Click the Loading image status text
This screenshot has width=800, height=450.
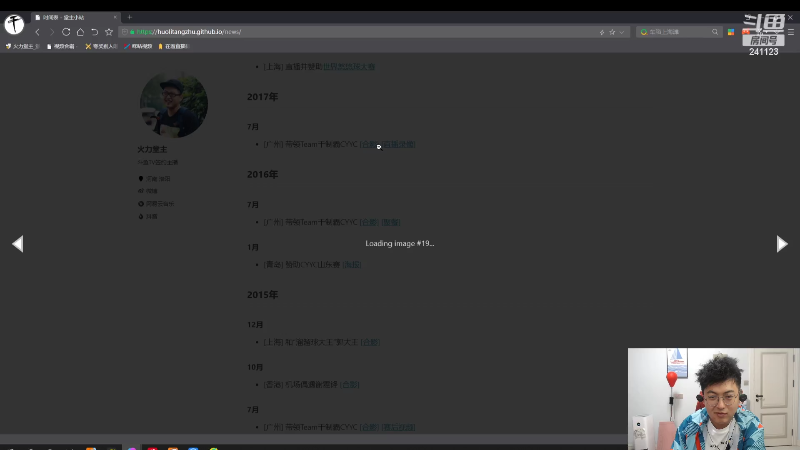coord(399,243)
